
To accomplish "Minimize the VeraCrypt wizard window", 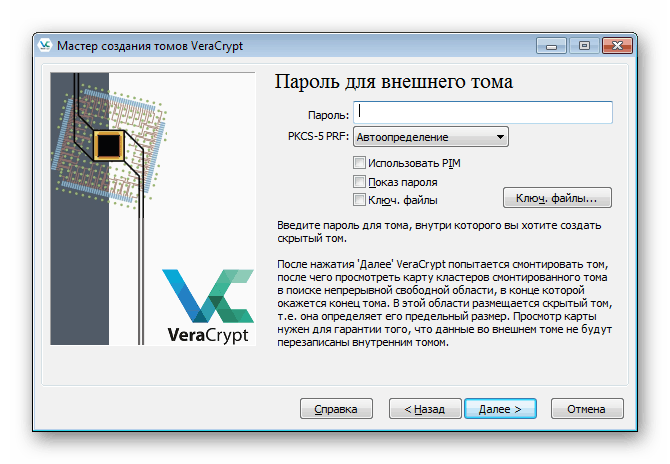I will coord(552,46).
